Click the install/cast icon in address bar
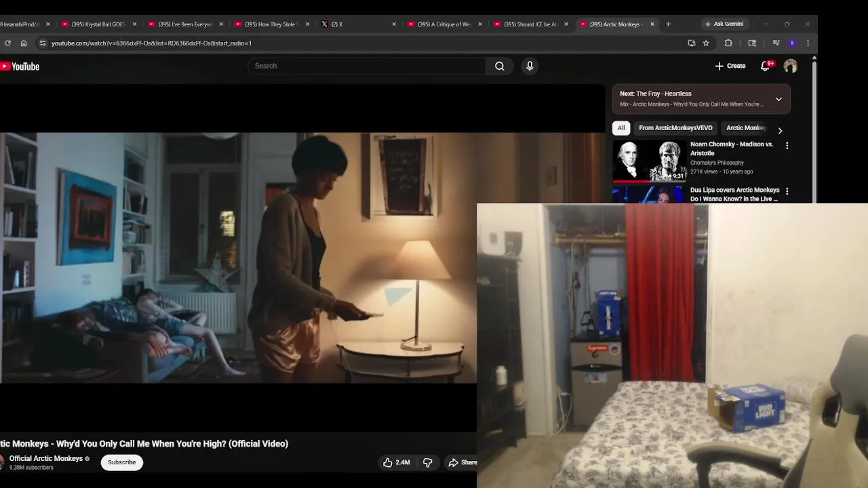Viewport: 868px width, 488px height. click(691, 43)
